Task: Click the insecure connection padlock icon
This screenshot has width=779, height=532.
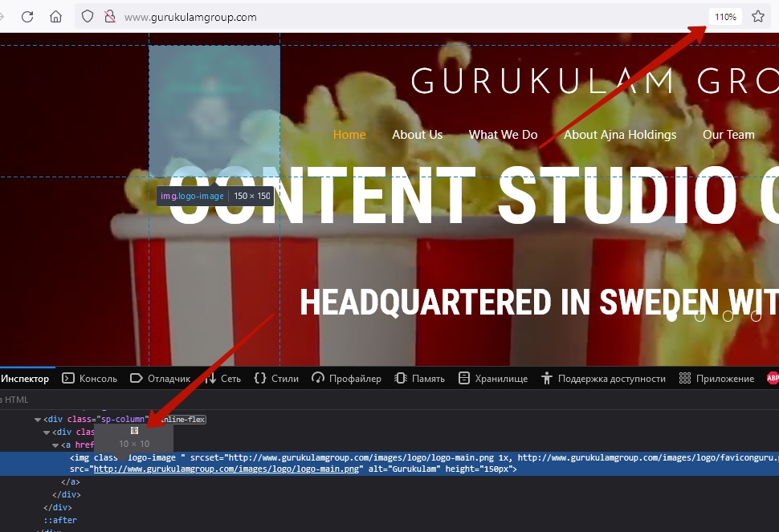Action: (x=109, y=17)
